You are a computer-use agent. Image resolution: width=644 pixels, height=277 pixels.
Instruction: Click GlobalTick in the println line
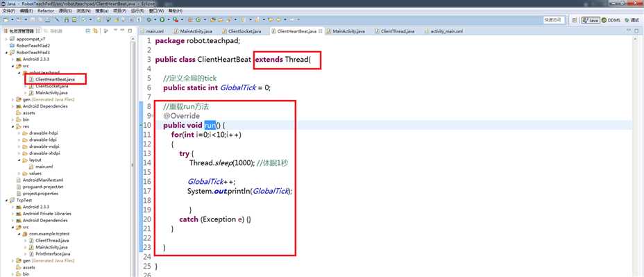[270, 191]
